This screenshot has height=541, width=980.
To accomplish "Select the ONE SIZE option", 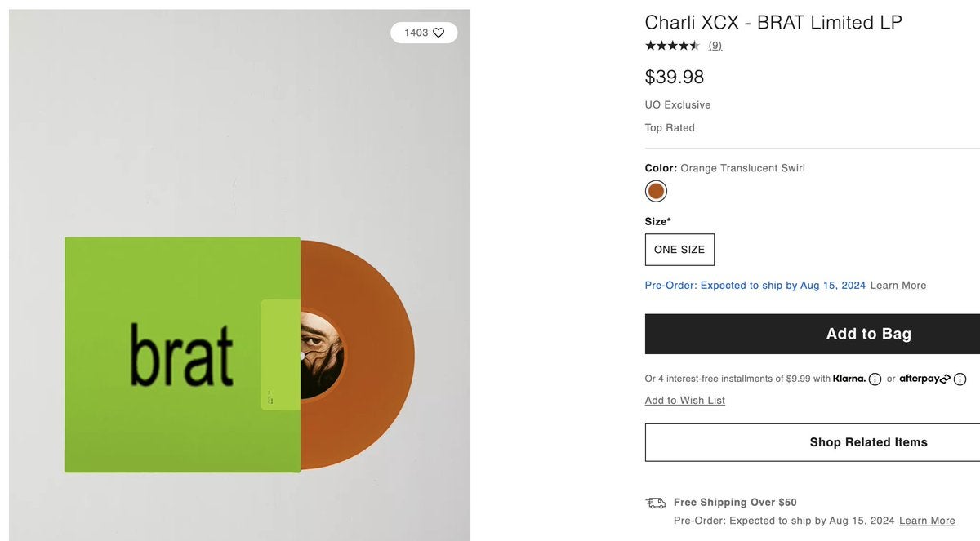I will pos(679,250).
